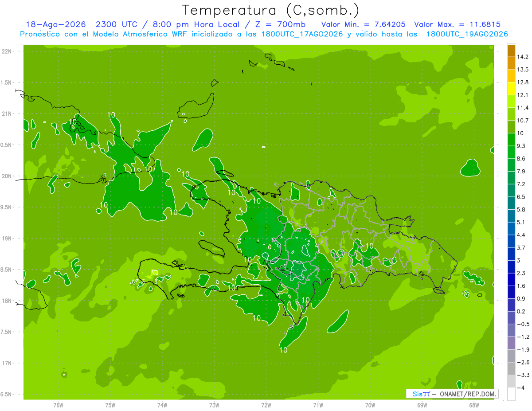Click the "-4" color scale label
The height and width of the screenshot is (411, 532).
click(x=521, y=388)
